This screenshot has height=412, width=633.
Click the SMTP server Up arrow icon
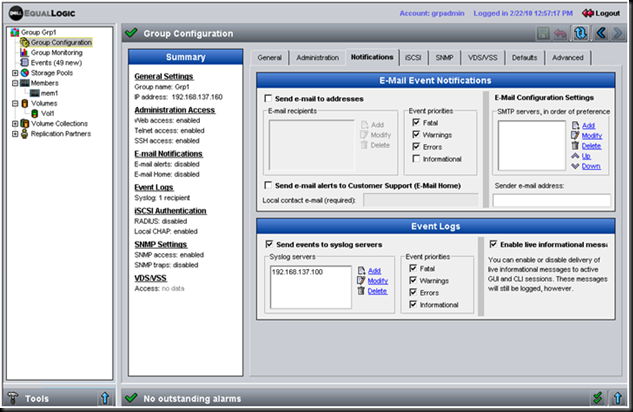coord(575,156)
